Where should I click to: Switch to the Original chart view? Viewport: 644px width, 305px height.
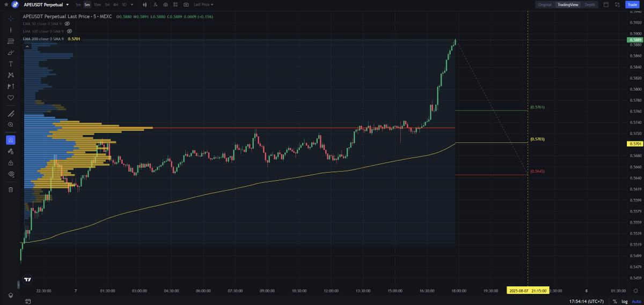pos(545,4)
